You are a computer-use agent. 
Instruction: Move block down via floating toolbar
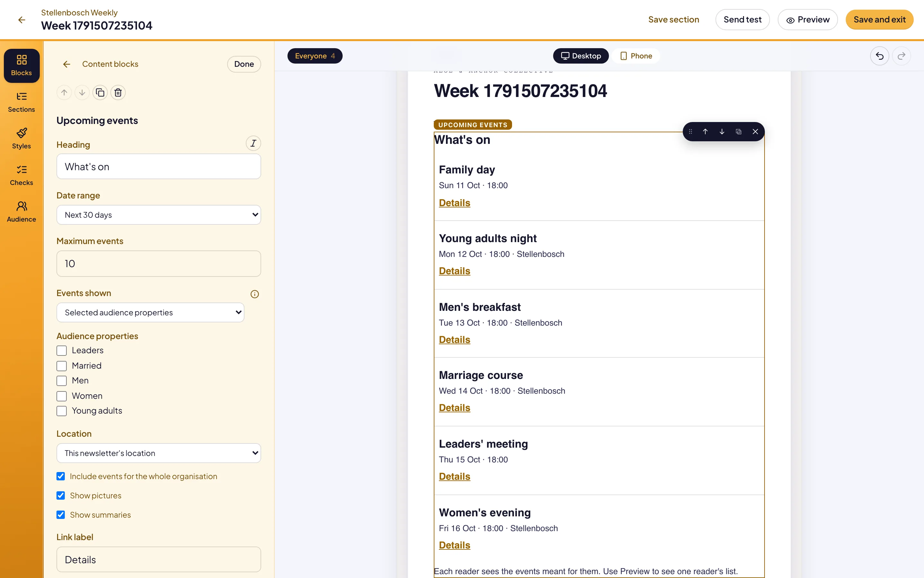pyautogui.click(x=722, y=132)
